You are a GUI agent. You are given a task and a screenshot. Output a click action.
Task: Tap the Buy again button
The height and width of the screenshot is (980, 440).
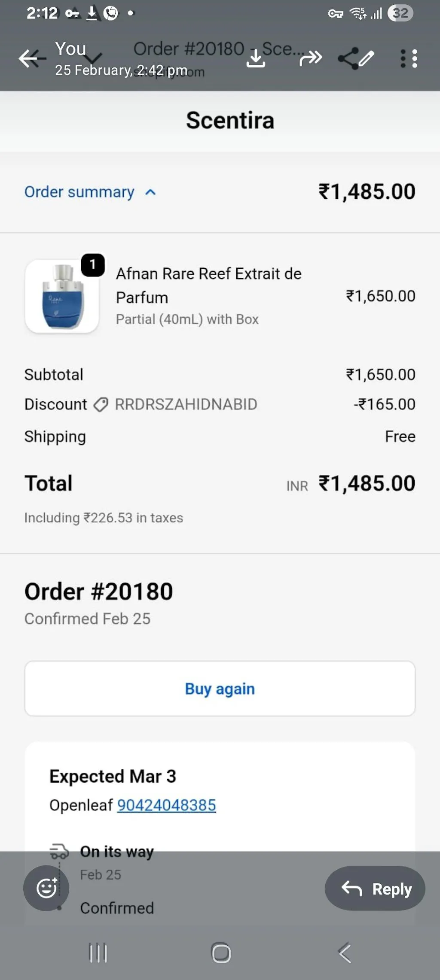(220, 689)
